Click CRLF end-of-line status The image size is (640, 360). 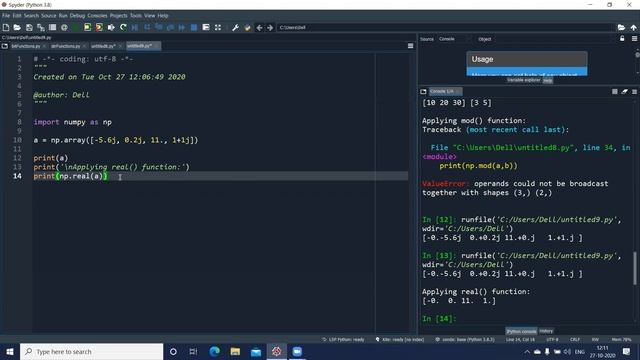(x=575, y=340)
